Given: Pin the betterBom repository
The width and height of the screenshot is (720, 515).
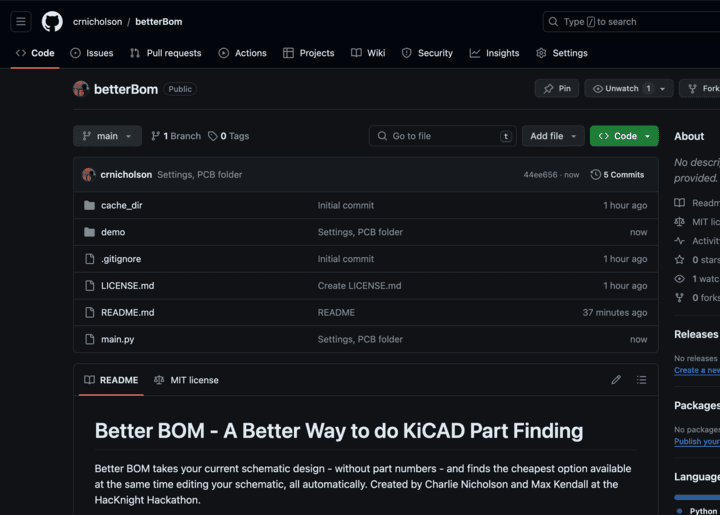Looking at the screenshot, I should 557,89.
